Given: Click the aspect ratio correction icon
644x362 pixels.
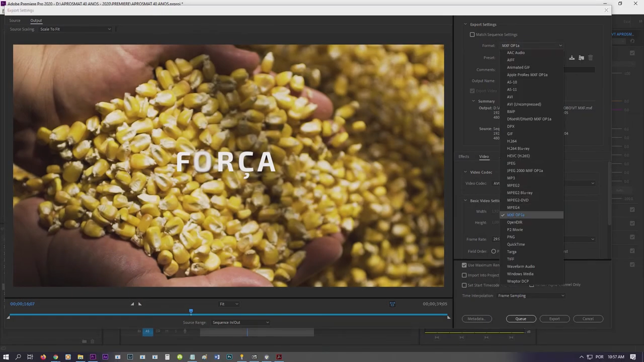Looking at the screenshot, I should click(x=392, y=304).
